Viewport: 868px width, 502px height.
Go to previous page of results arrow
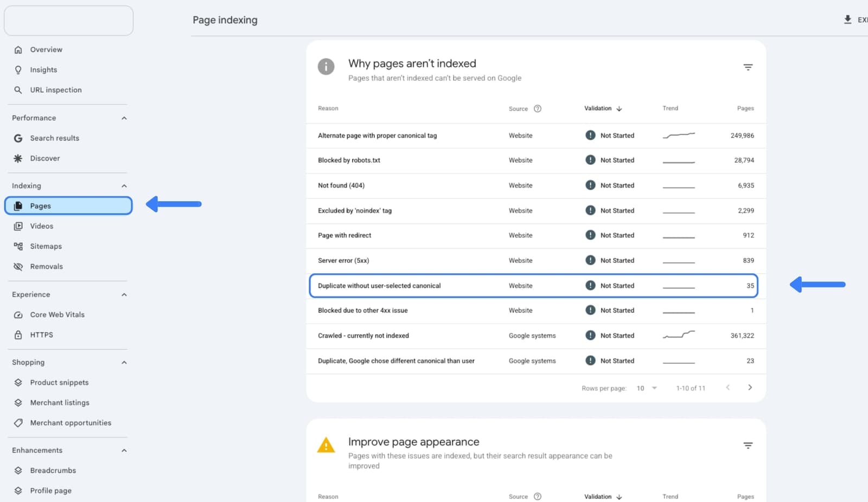pyautogui.click(x=728, y=388)
